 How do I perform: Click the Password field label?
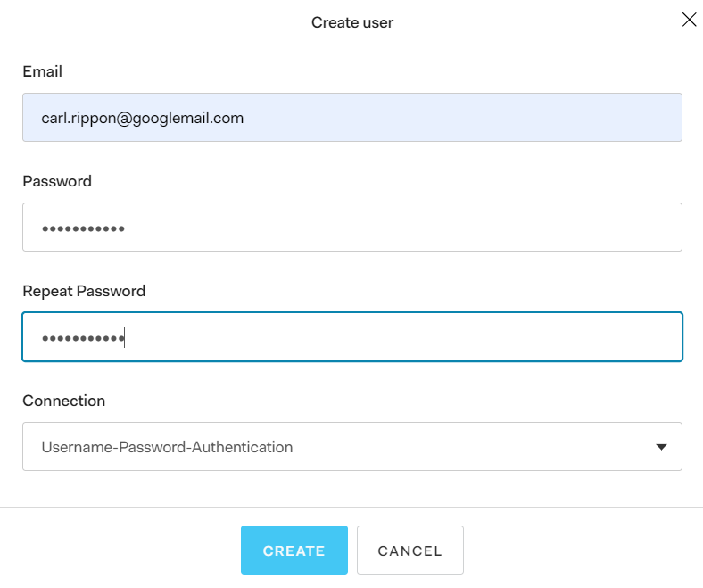57,181
